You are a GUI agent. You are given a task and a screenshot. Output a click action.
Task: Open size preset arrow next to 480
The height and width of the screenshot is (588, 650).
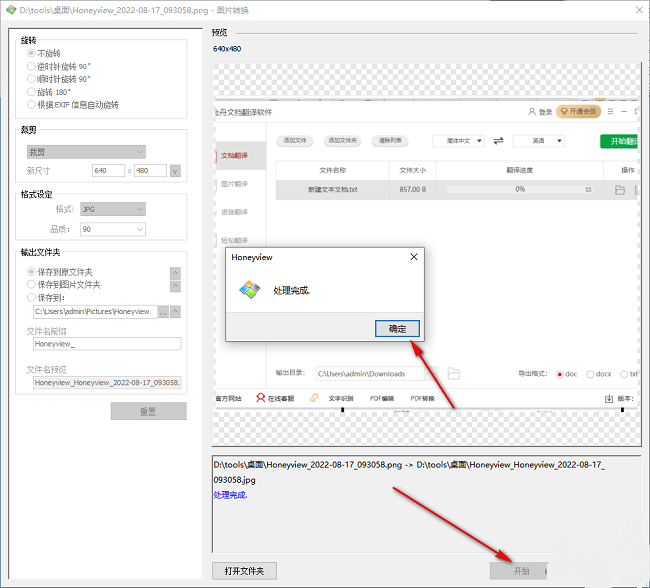(x=175, y=171)
